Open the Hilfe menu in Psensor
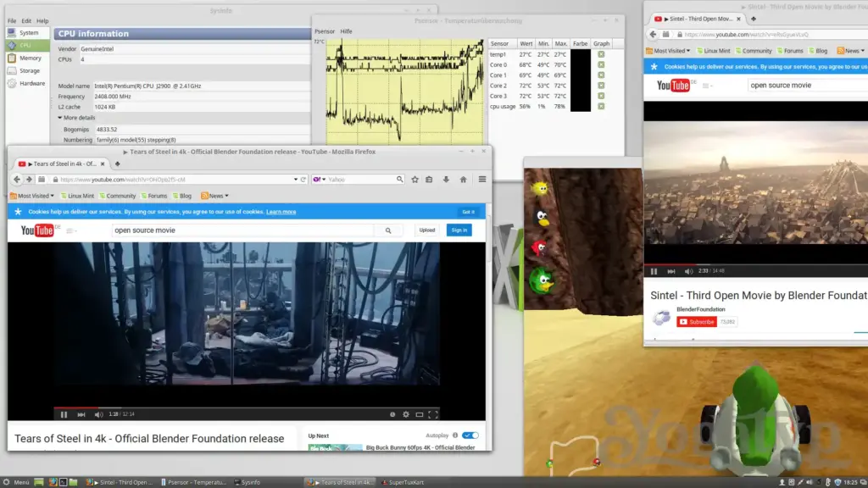Viewport: 868px width, 488px height. [346, 31]
